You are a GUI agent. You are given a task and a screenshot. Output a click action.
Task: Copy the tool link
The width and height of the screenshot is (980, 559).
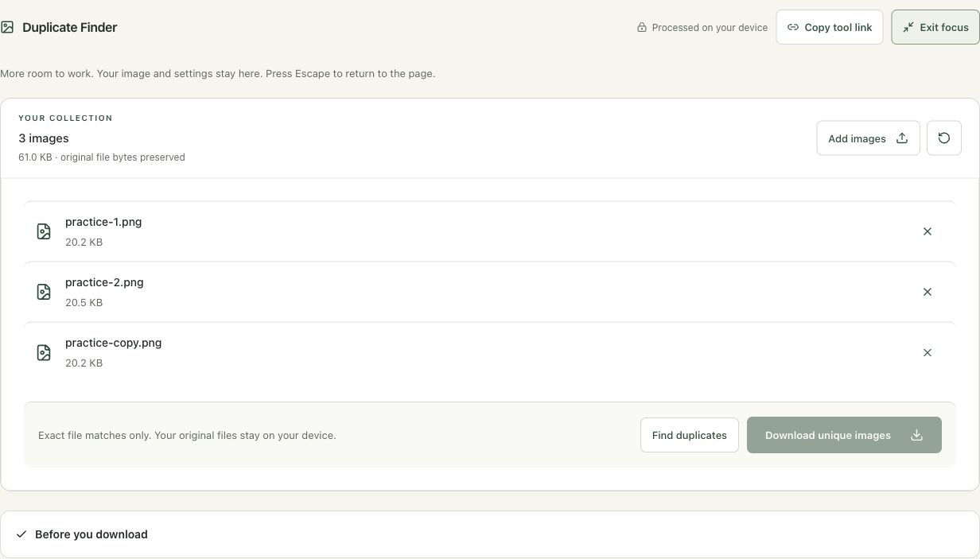[x=830, y=27]
